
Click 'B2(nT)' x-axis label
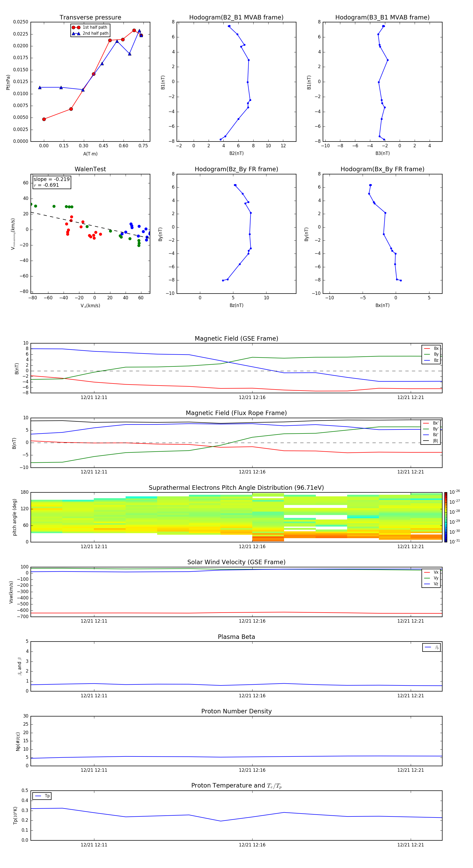tap(236, 153)
